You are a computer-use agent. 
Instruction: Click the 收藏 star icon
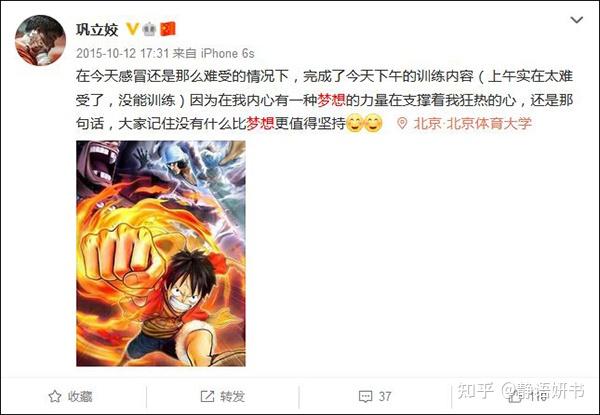point(55,396)
